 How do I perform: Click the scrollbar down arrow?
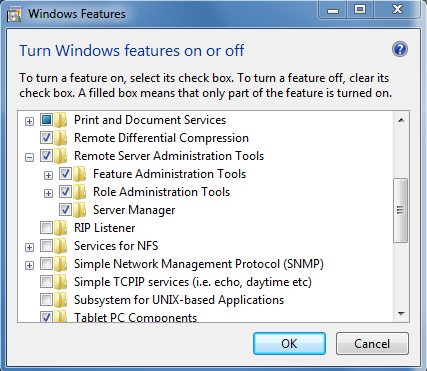click(401, 314)
